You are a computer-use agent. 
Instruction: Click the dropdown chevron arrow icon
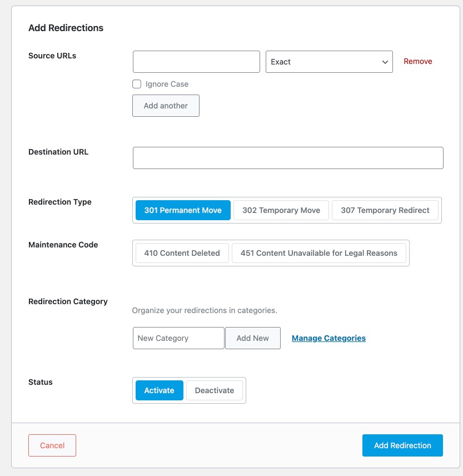coord(385,62)
